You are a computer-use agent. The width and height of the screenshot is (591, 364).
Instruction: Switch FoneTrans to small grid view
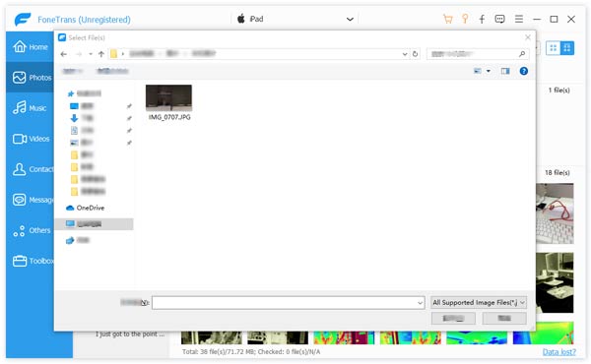tap(553, 48)
